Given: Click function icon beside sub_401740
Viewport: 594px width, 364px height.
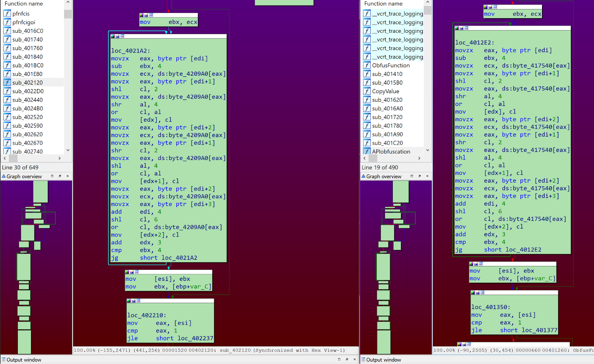Looking at the screenshot, I should pyautogui.click(x=7, y=39).
